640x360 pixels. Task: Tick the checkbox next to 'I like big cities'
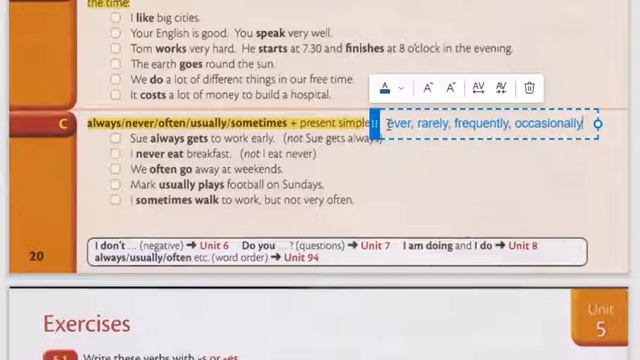tap(116, 18)
